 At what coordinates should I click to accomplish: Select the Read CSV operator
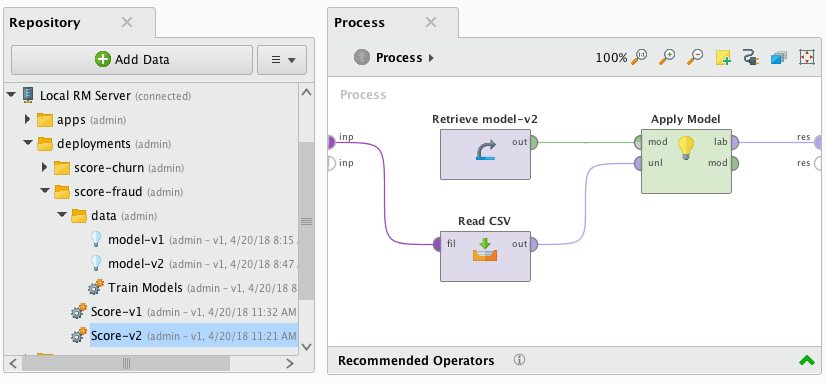point(485,256)
